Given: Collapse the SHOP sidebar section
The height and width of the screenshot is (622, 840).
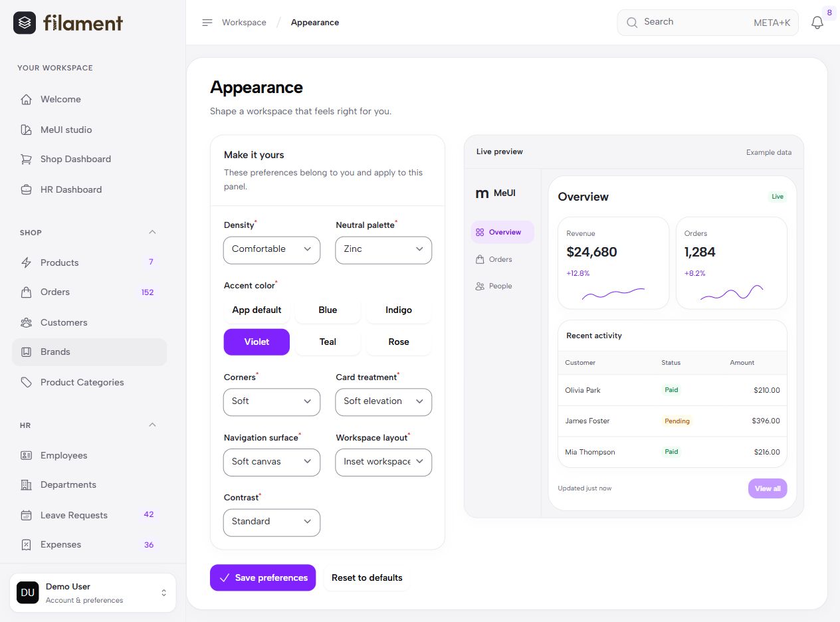Looking at the screenshot, I should [x=152, y=233].
